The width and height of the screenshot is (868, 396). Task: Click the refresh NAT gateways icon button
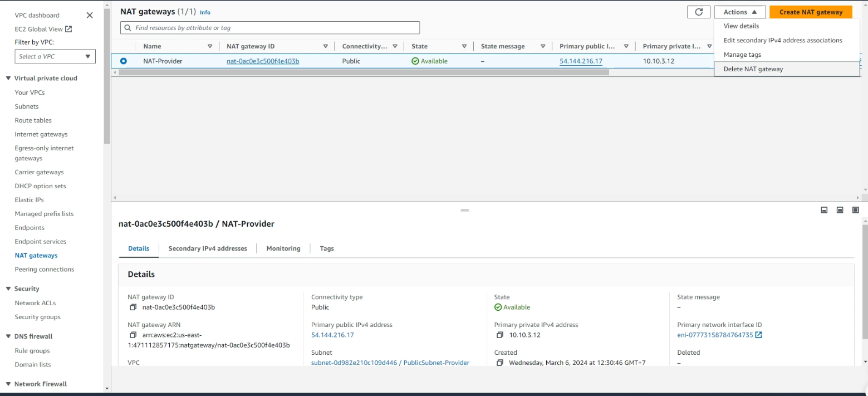point(698,12)
